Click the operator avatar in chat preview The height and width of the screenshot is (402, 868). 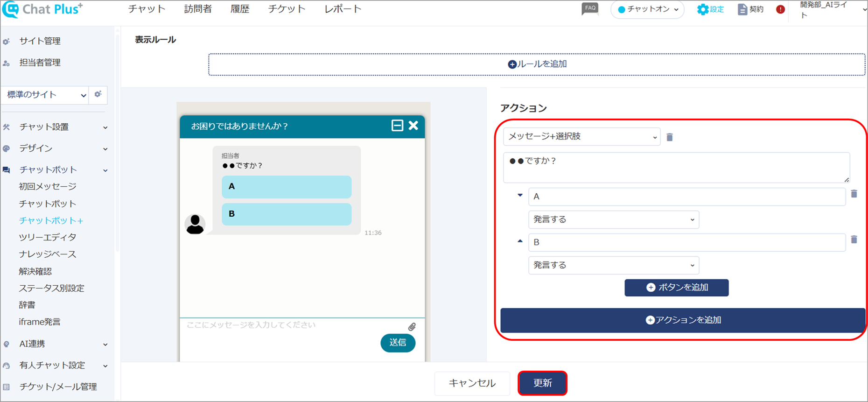coord(195,224)
